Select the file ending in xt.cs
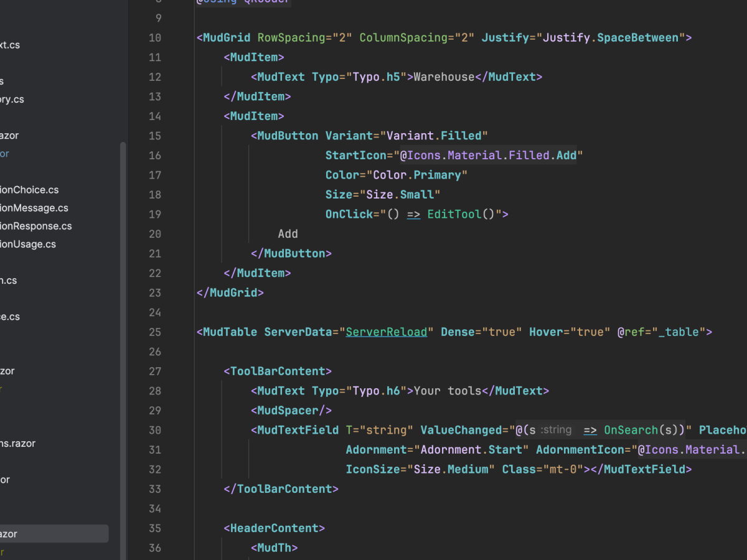This screenshot has height=560, width=747. click(10, 45)
